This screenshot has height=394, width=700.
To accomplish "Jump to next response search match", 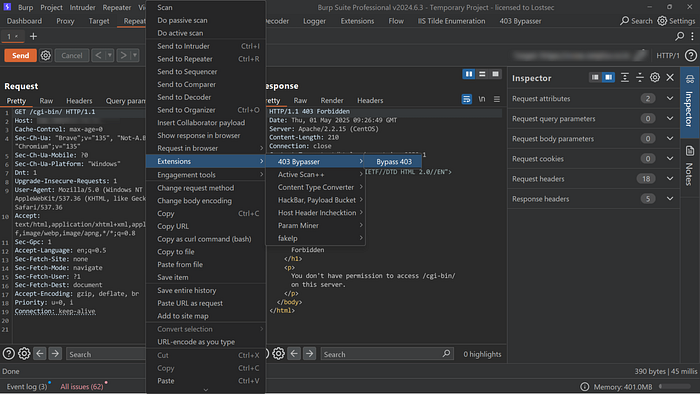I will point(309,354).
